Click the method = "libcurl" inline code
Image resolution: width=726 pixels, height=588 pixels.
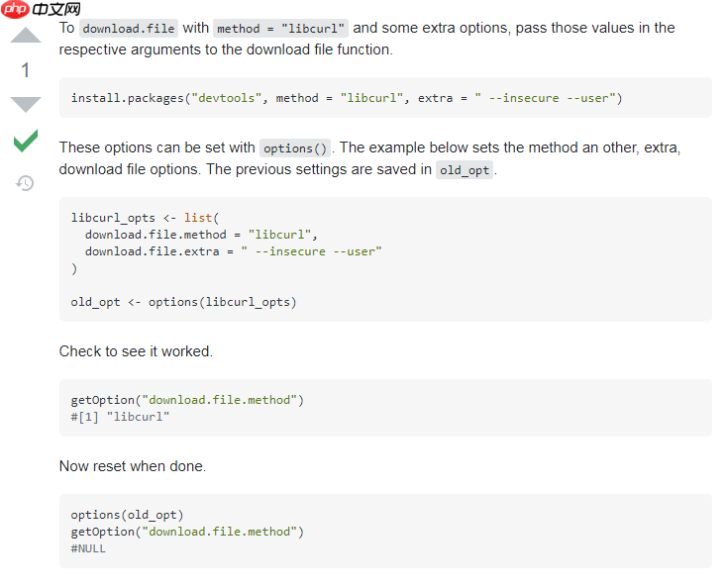(280, 29)
